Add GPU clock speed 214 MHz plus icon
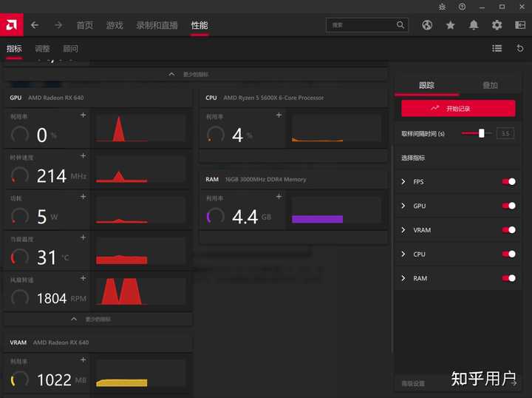The height and width of the screenshot is (398, 532). [83, 156]
